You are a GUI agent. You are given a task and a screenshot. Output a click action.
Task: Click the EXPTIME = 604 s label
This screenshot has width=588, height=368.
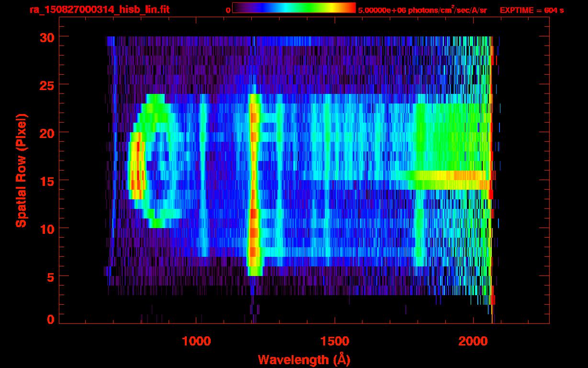coord(531,10)
